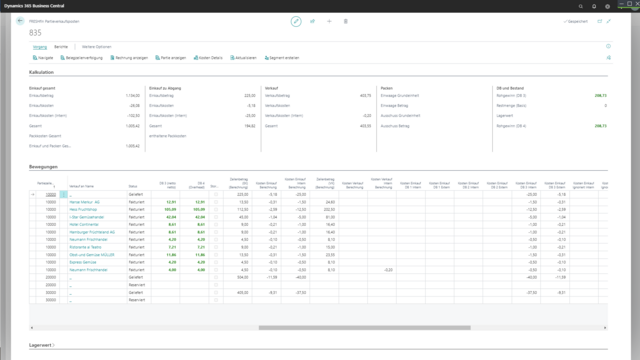Toggle Storno checkbox for Hansa Merkur AG
The image size is (640, 360).
216,202
